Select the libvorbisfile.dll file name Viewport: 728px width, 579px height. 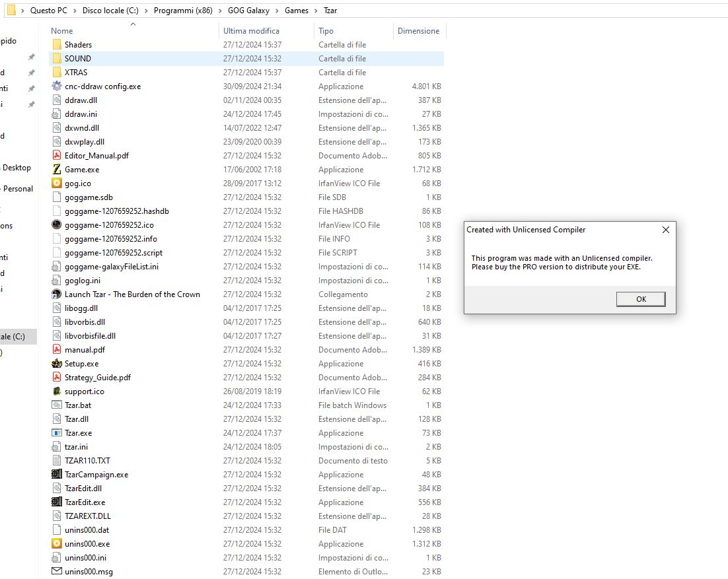(90, 336)
